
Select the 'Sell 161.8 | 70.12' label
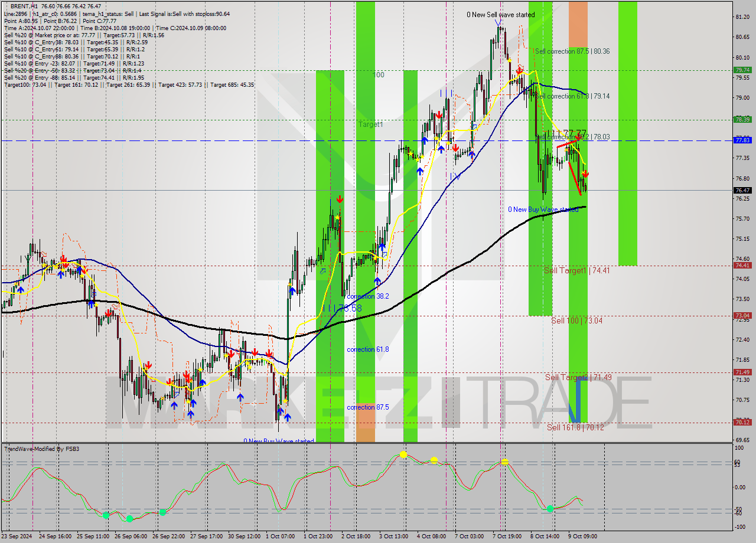575,427
